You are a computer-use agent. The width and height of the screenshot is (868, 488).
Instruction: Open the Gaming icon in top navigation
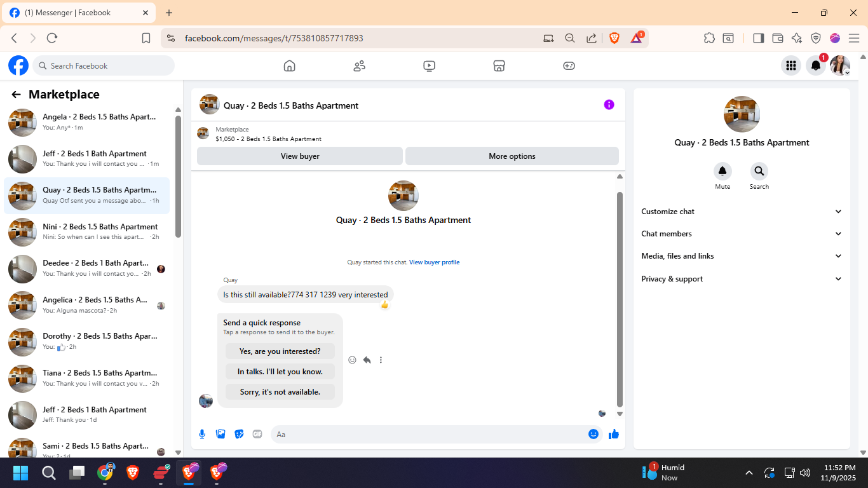pyautogui.click(x=569, y=65)
